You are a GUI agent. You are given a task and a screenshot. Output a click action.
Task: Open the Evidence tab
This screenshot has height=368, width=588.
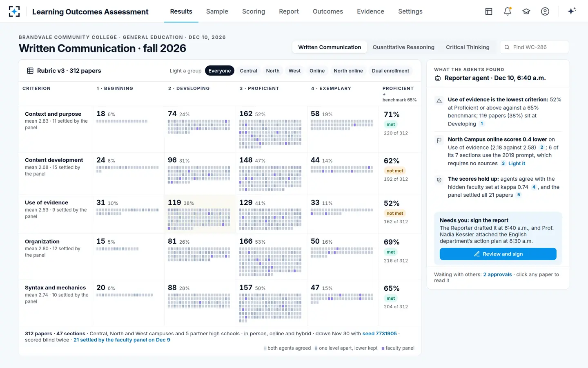tap(370, 11)
